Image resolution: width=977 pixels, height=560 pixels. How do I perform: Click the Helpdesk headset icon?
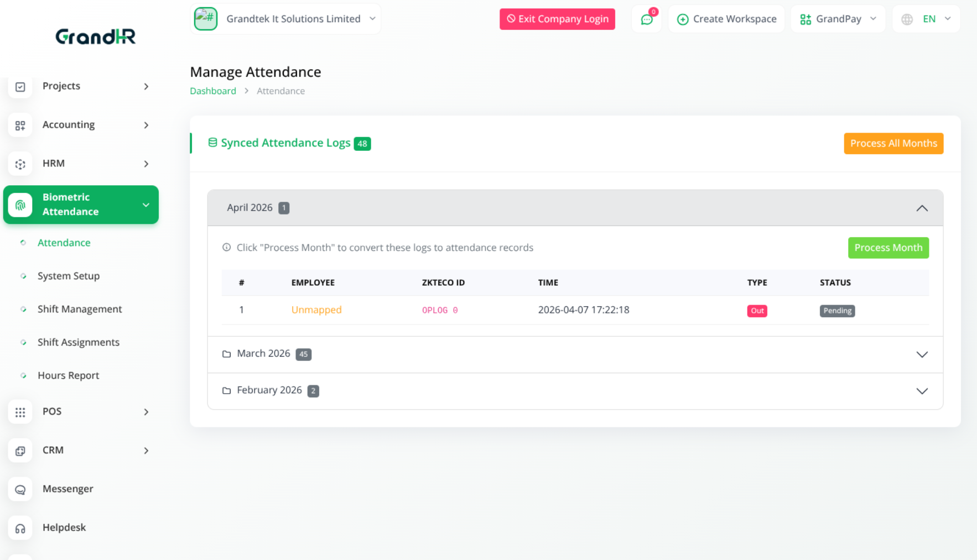[x=20, y=528]
